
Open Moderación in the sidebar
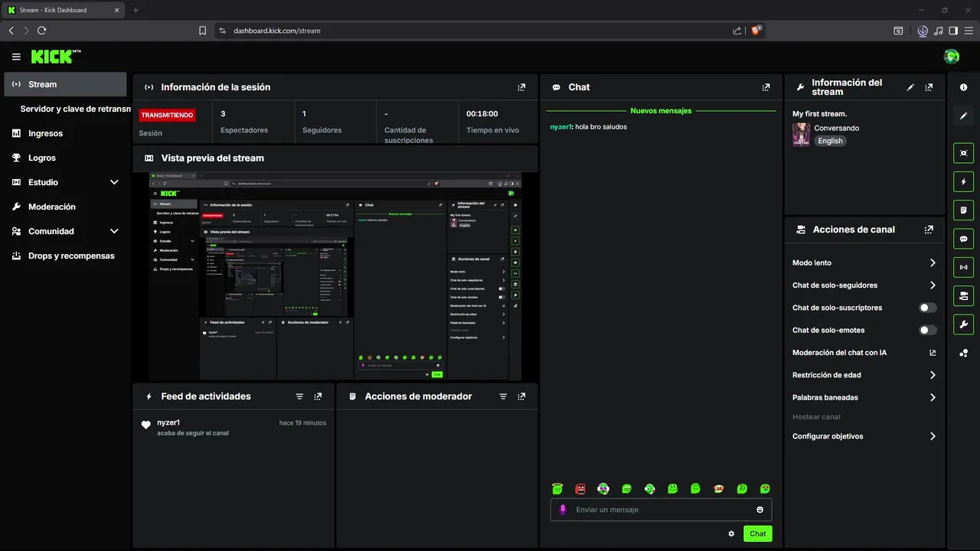coord(65,207)
